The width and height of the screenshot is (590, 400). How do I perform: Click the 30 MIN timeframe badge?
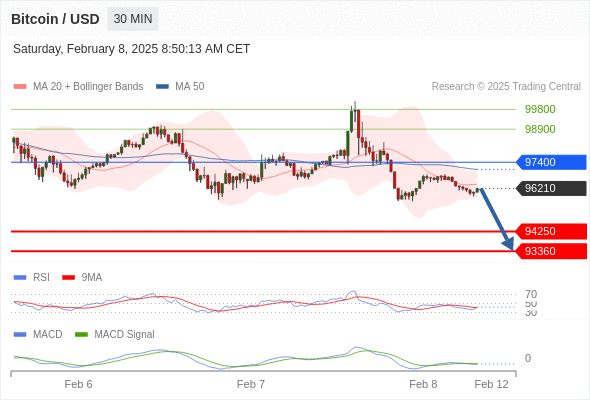[x=133, y=19]
